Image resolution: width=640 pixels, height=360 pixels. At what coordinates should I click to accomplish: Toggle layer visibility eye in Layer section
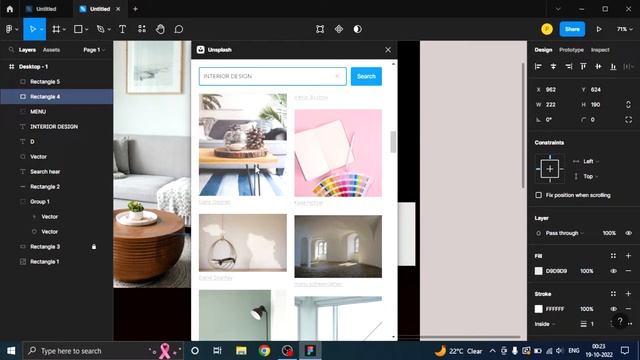(629, 233)
